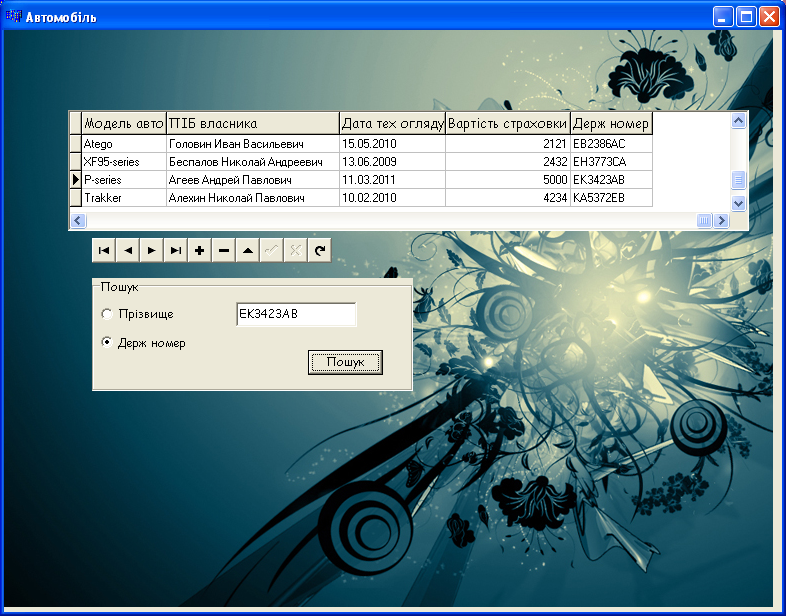Click date cell 15.05.2010
The height and width of the screenshot is (616, 786).
click(393, 144)
